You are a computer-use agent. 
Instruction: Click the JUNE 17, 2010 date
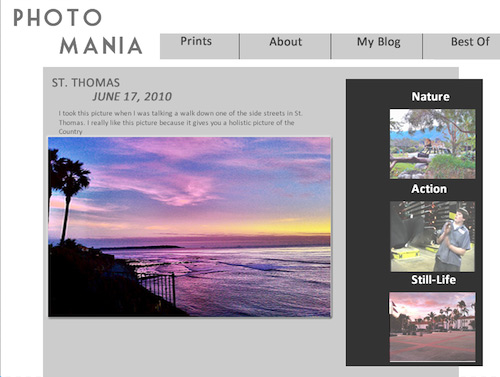tap(132, 97)
